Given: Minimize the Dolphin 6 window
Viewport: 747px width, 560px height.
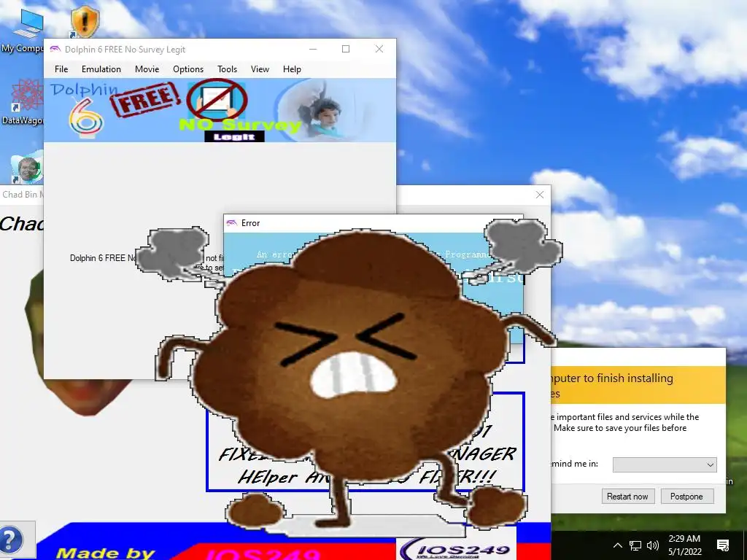Looking at the screenshot, I should click(x=313, y=49).
